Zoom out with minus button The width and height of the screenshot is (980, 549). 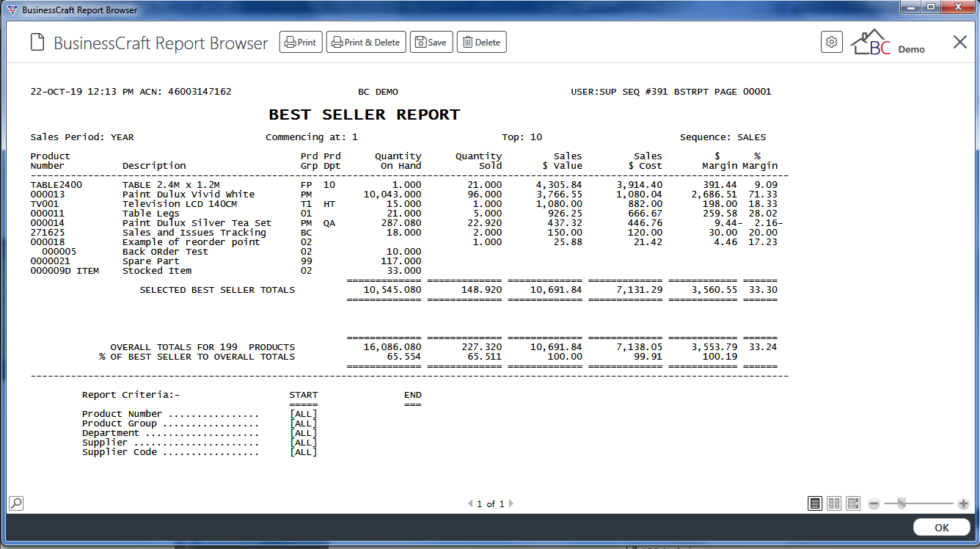[874, 503]
